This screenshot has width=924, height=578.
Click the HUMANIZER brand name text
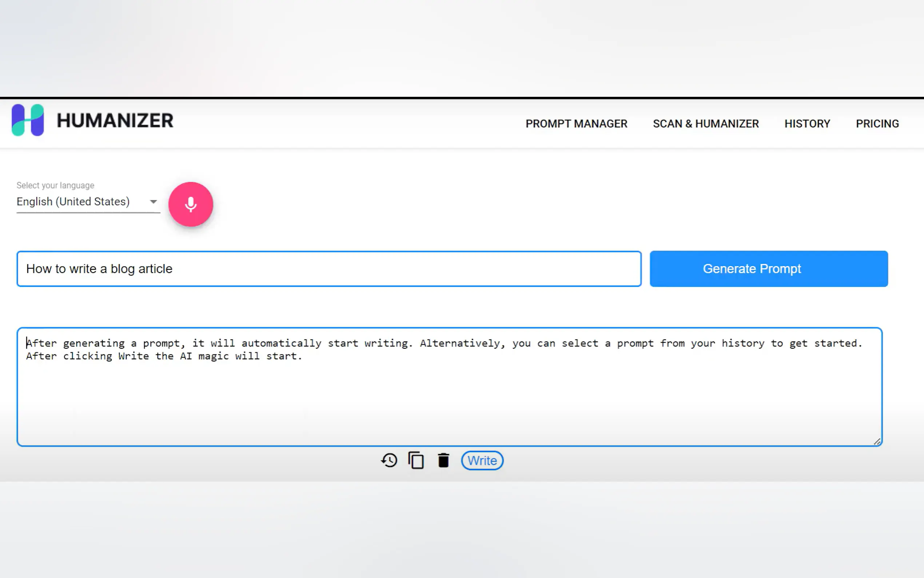(115, 121)
